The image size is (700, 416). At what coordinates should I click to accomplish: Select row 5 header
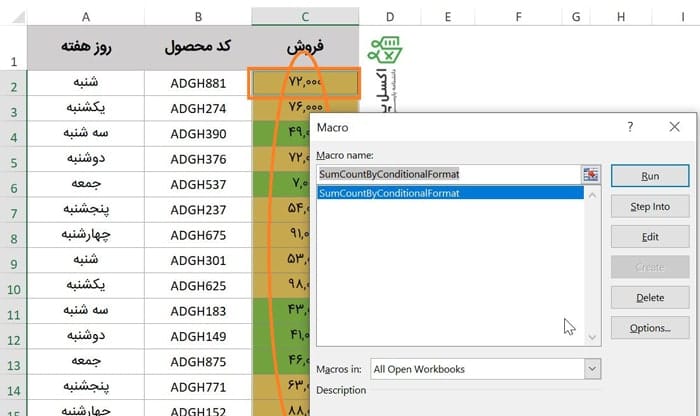click(13, 159)
